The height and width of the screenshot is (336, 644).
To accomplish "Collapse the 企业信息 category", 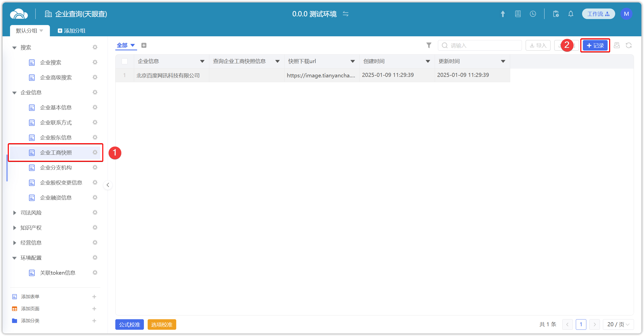I will [x=15, y=93].
